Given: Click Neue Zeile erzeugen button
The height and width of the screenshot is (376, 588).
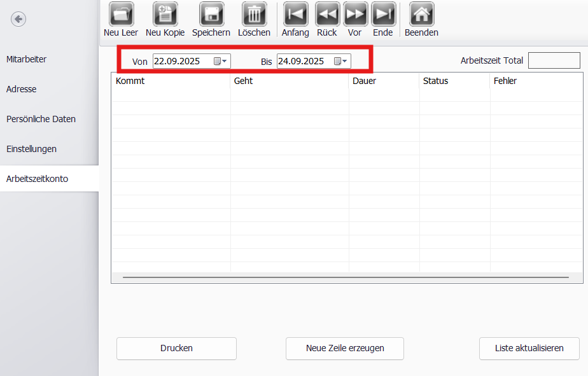Looking at the screenshot, I should point(345,349).
